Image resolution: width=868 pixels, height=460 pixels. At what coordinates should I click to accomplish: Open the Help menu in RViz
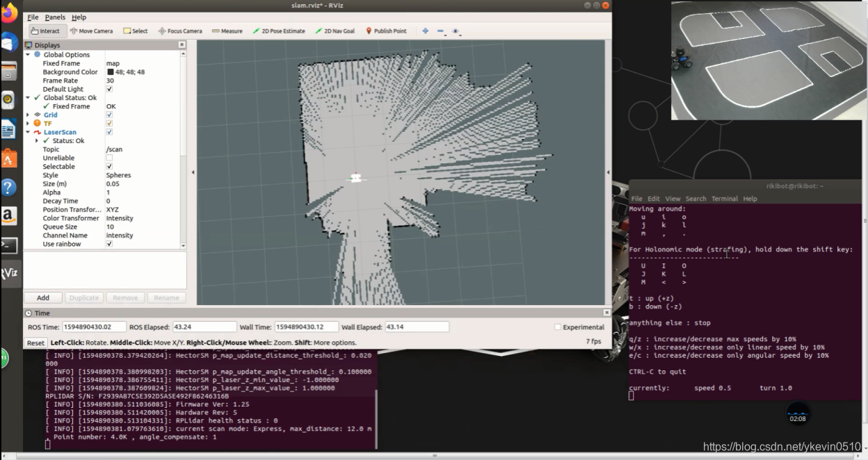[x=79, y=17]
